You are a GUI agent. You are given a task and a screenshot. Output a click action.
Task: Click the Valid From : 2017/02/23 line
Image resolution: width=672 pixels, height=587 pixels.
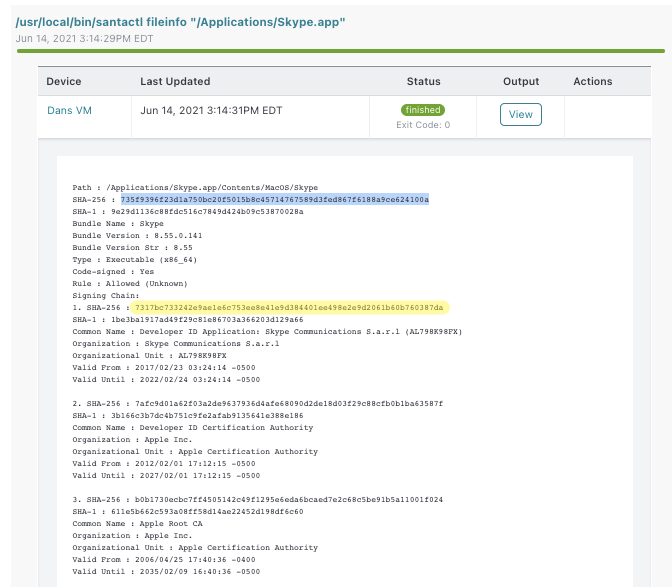pos(164,368)
